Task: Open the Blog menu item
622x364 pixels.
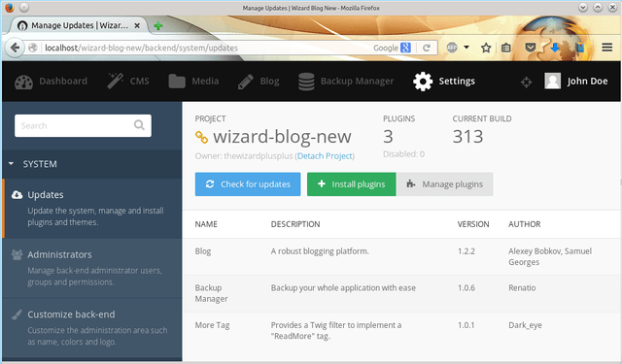Action: (x=259, y=82)
